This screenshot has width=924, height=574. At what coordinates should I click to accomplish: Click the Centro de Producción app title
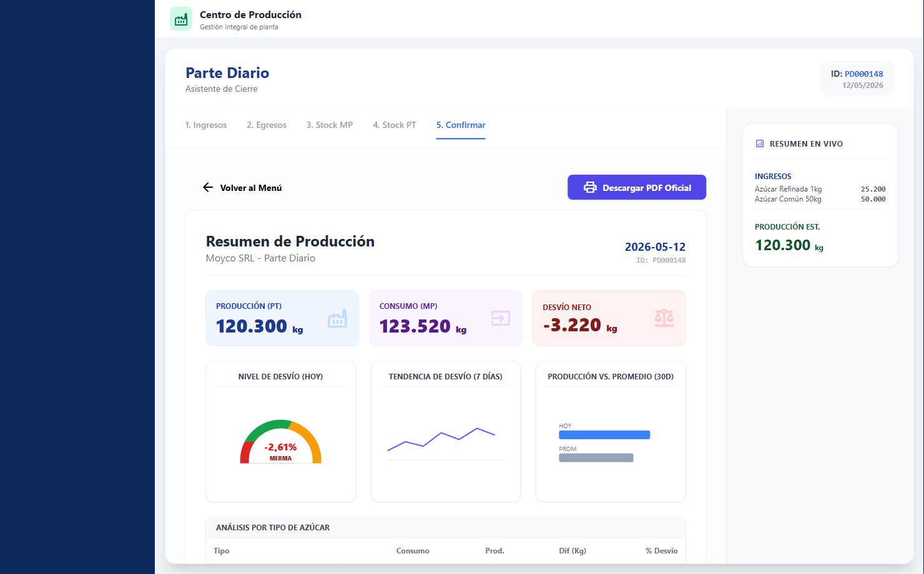click(250, 15)
